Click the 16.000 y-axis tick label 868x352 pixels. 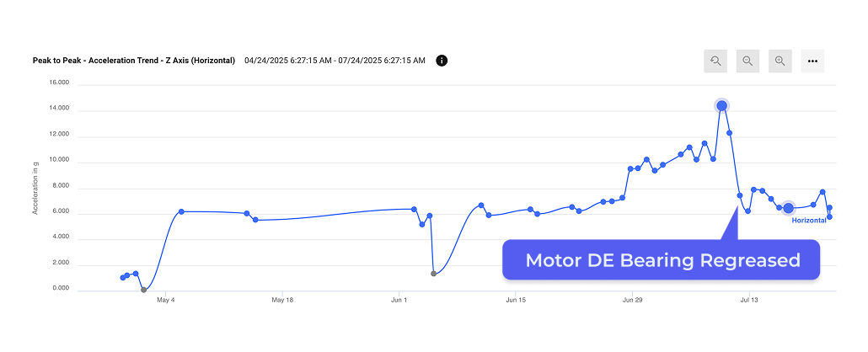[59, 83]
